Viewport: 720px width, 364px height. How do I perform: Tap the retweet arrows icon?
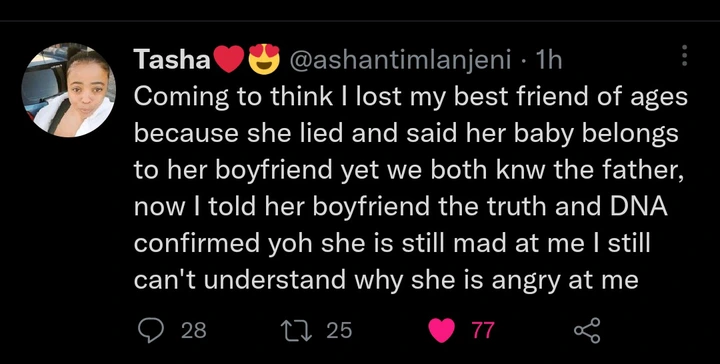(x=297, y=330)
